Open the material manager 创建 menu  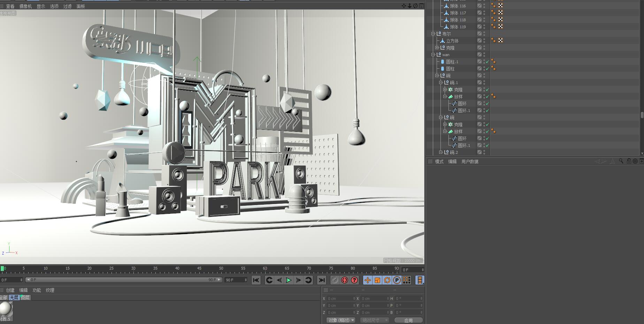click(10, 290)
